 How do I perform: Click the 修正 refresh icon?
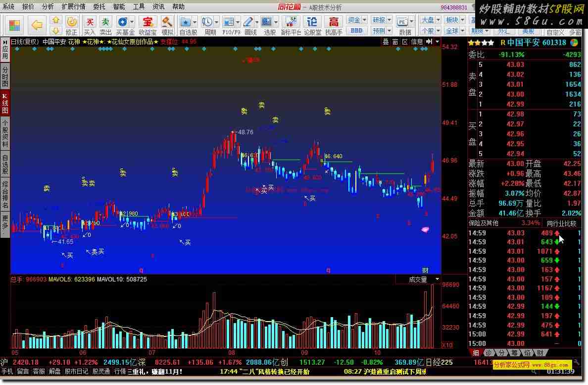(72, 22)
